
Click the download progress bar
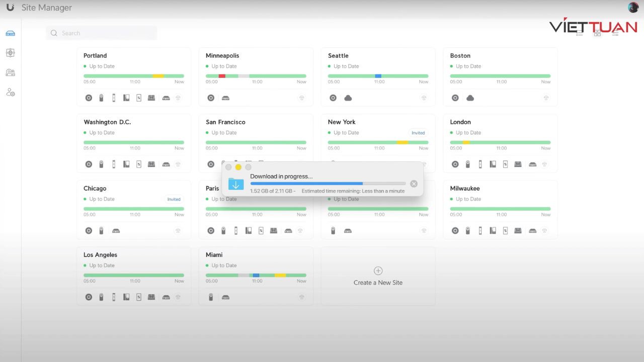pyautogui.click(x=328, y=184)
